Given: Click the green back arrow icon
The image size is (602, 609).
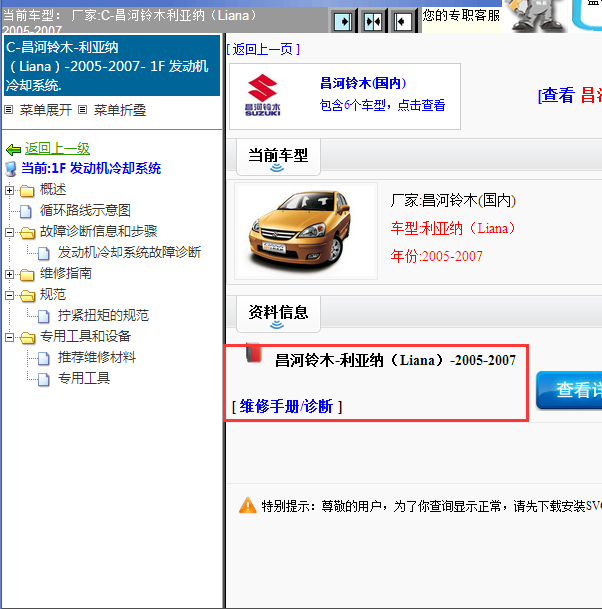Looking at the screenshot, I should [13, 149].
